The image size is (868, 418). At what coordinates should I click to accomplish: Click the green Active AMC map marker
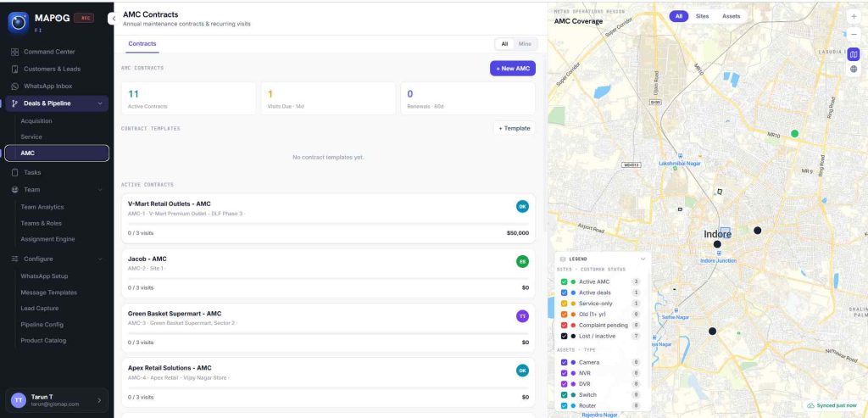(794, 133)
